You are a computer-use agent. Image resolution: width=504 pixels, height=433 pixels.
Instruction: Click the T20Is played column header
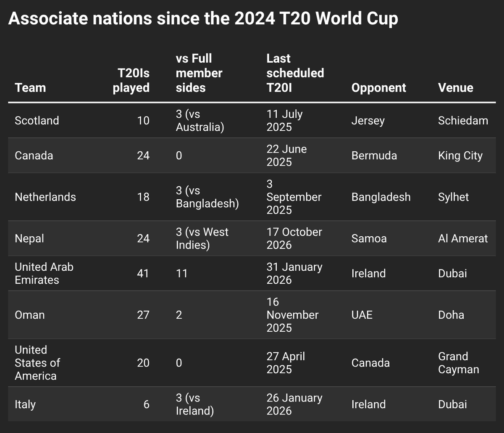(x=131, y=80)
